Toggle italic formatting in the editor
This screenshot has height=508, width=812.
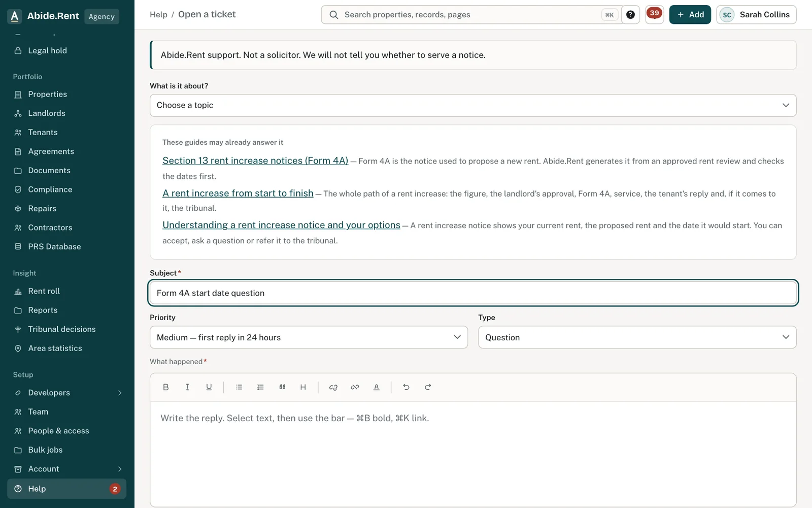click(x=187, y=387)
